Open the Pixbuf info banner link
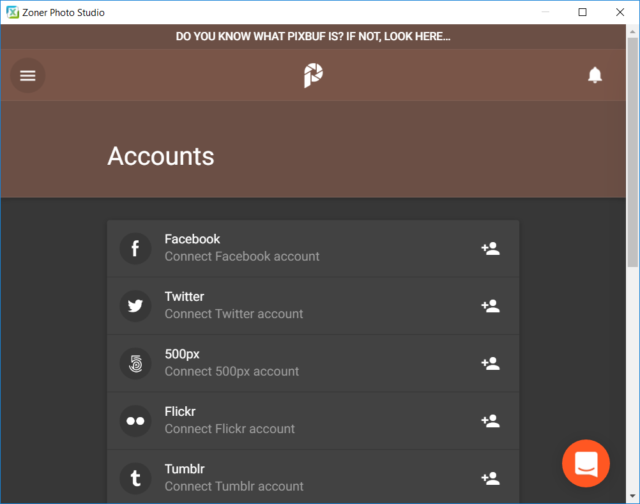The width and height of the screenshot is (640, 504). point(313,37)
